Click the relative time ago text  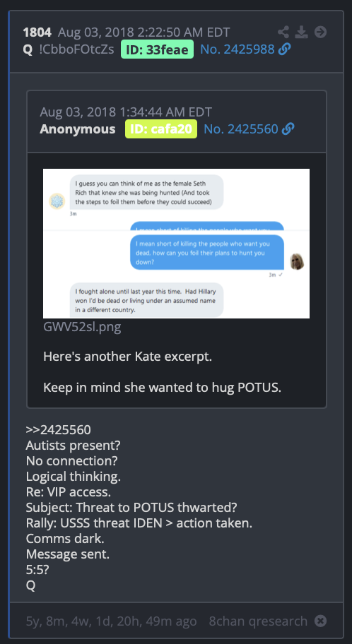coord(112,621)
